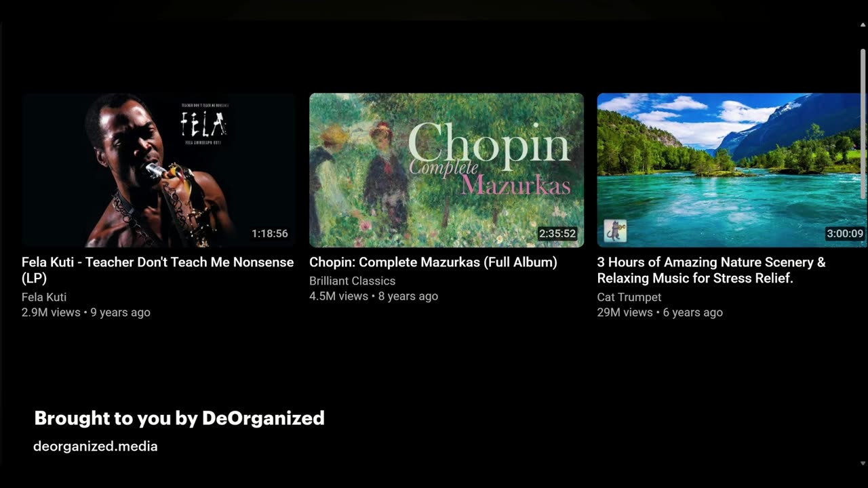Open the nature scenery river thumbnail
The width and height of the screenshot is (868, 488).
[732, 170]
